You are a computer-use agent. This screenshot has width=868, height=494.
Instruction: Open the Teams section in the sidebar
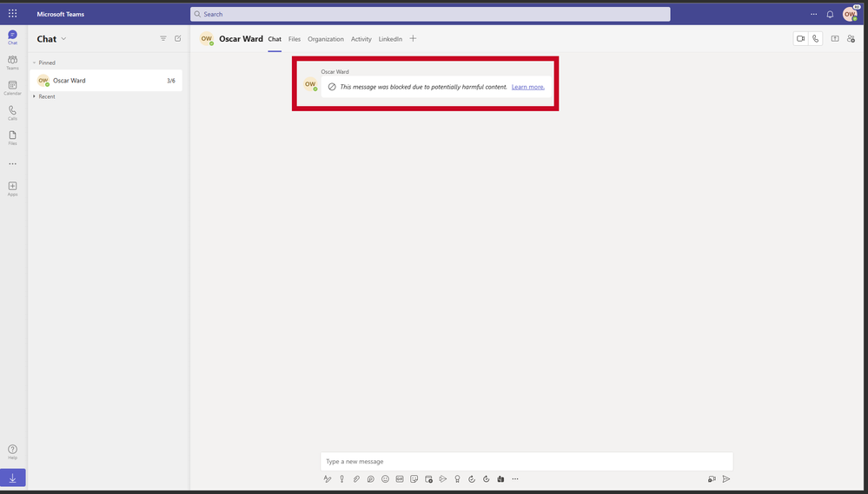(12, 63)
